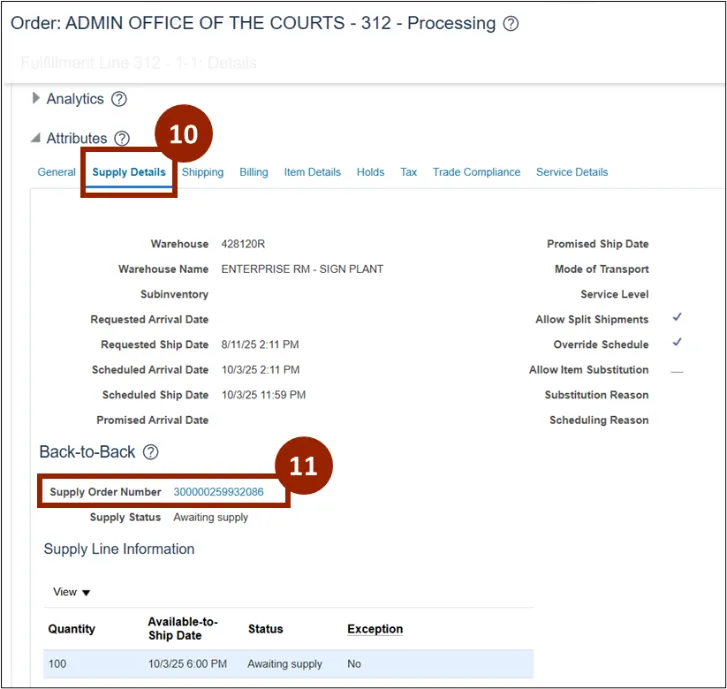Viewport: 727px width, 689px height.
Task: Select the Trade Compliance tab
Action: [x=476, y=172]
